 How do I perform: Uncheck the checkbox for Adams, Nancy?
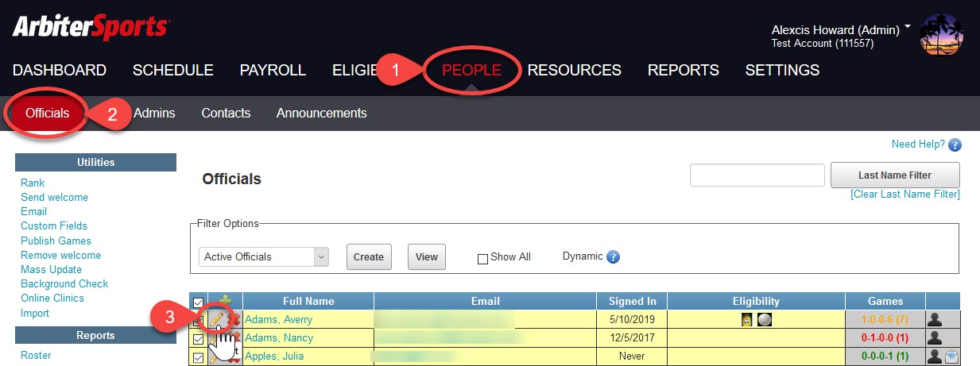tap(198, 338)
